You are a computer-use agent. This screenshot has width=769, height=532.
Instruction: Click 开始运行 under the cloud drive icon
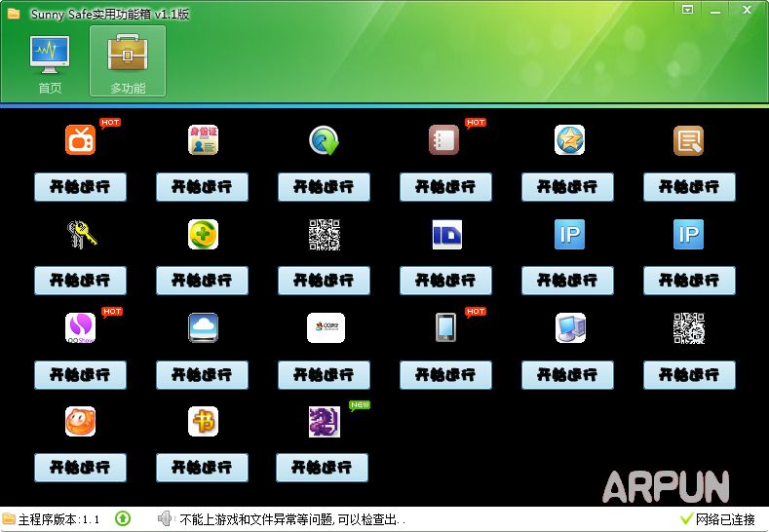pos(202,375)
